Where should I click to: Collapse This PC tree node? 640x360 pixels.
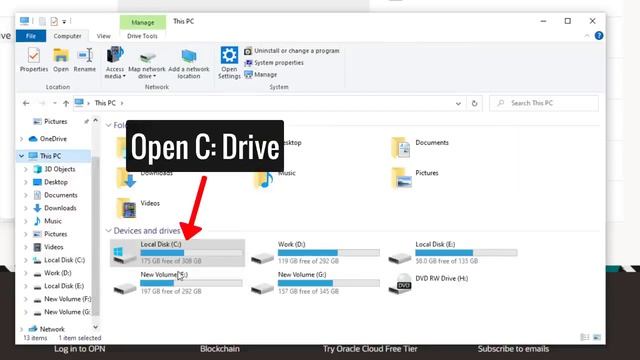[22, 156]
